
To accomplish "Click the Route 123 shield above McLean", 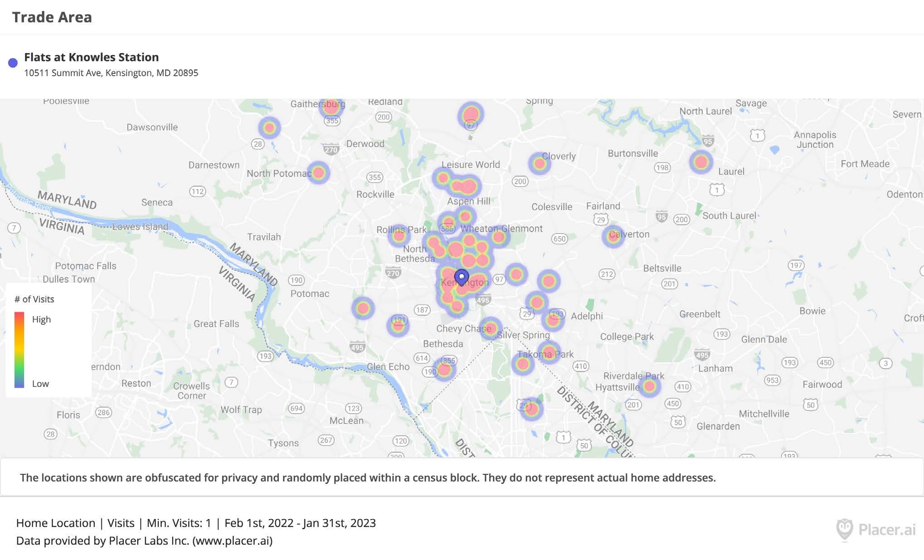I will (x=353, y=408).
